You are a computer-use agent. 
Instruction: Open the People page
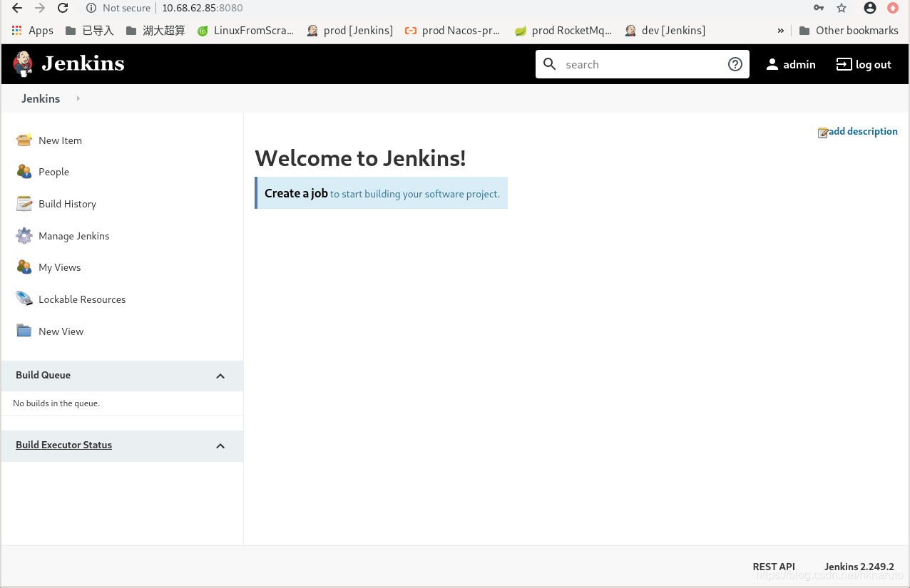click(x=53, y=172)
